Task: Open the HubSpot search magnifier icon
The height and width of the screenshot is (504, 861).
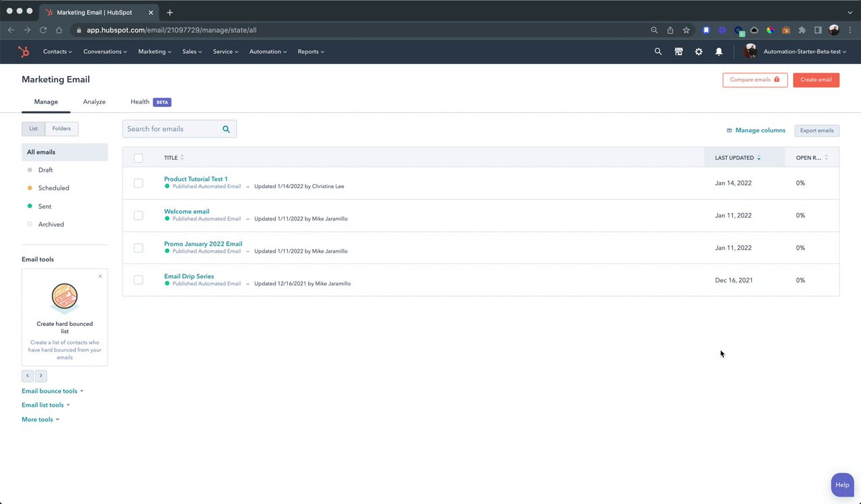Action: click(x=658, y=52)
